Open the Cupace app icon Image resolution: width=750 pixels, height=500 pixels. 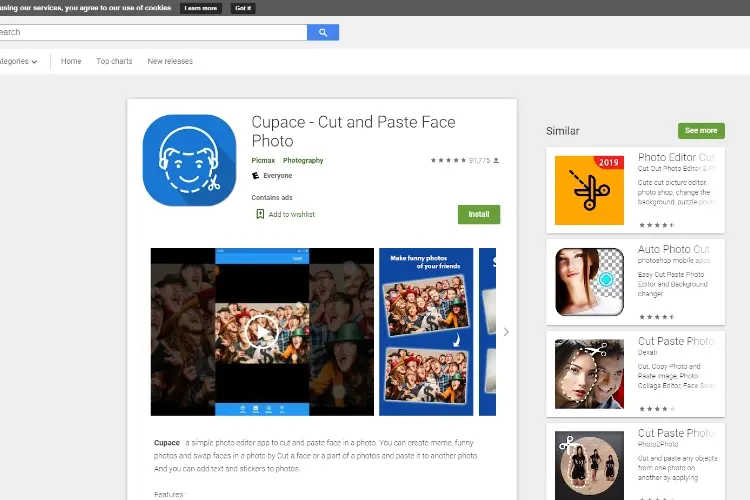click(x=189, y=160)
